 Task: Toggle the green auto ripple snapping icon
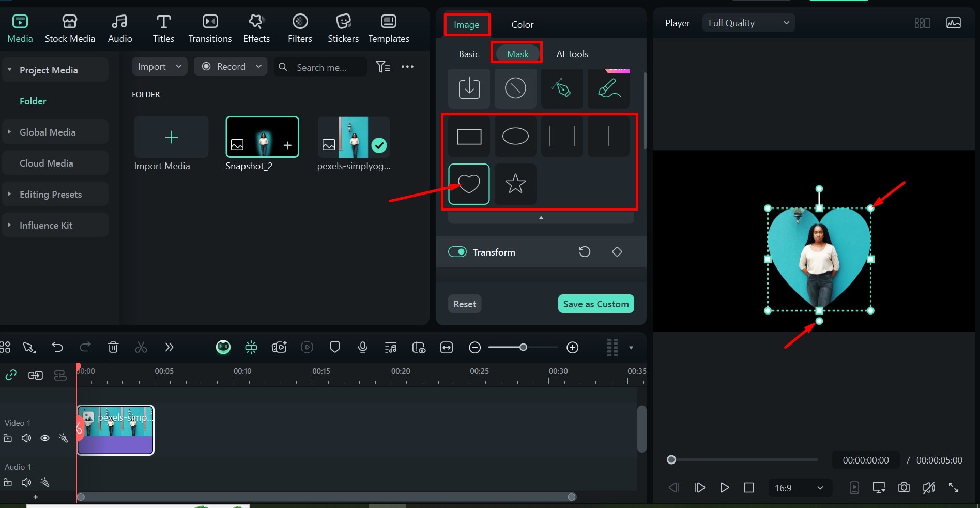[x=251, y=347]
